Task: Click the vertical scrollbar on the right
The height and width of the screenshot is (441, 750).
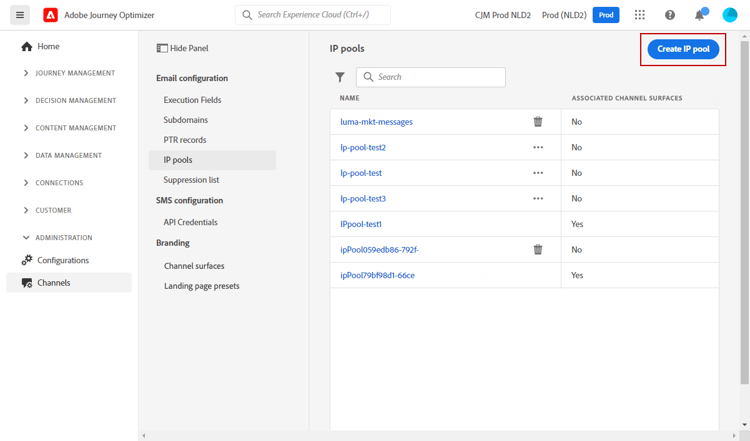Action: (744, 210)
